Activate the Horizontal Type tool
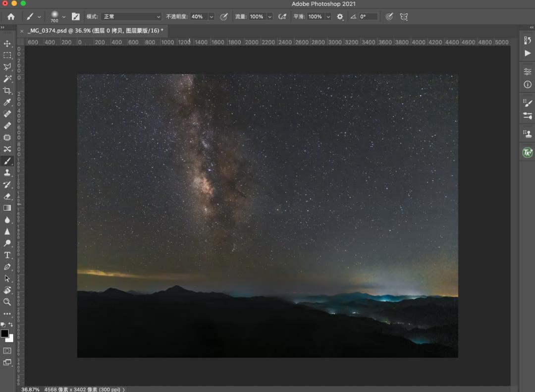The height and width of the screenshot is (392, 535). (x=7, y=255)
